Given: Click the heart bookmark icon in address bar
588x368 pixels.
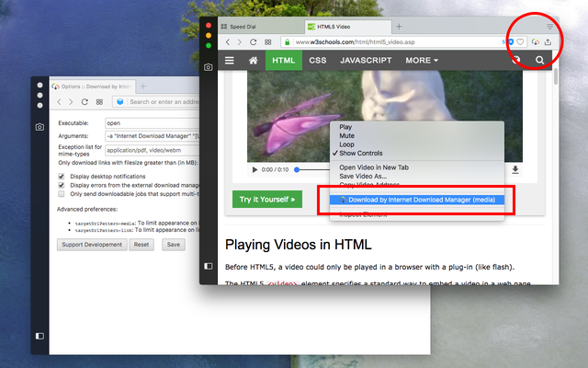Looking at the screenshot, I should coord(520,42).
